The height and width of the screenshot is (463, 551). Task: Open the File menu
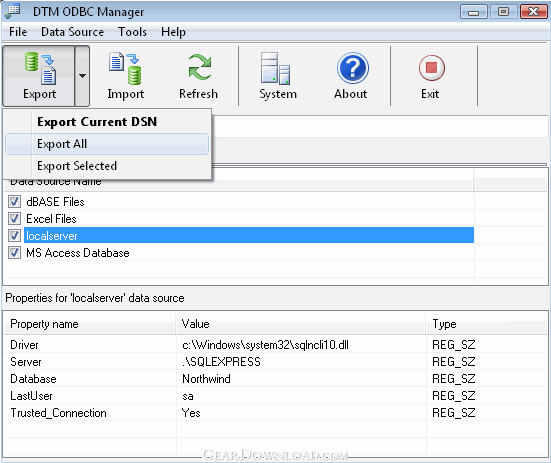(18, 32)
